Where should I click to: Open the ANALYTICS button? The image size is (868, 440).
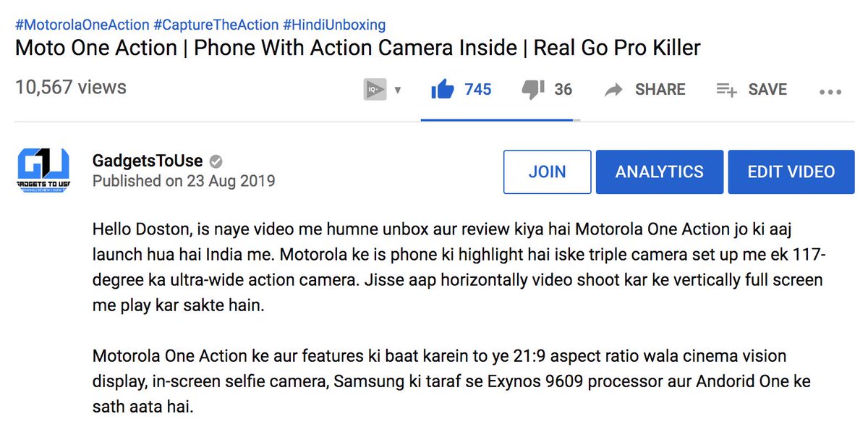[x=660, y=172]
